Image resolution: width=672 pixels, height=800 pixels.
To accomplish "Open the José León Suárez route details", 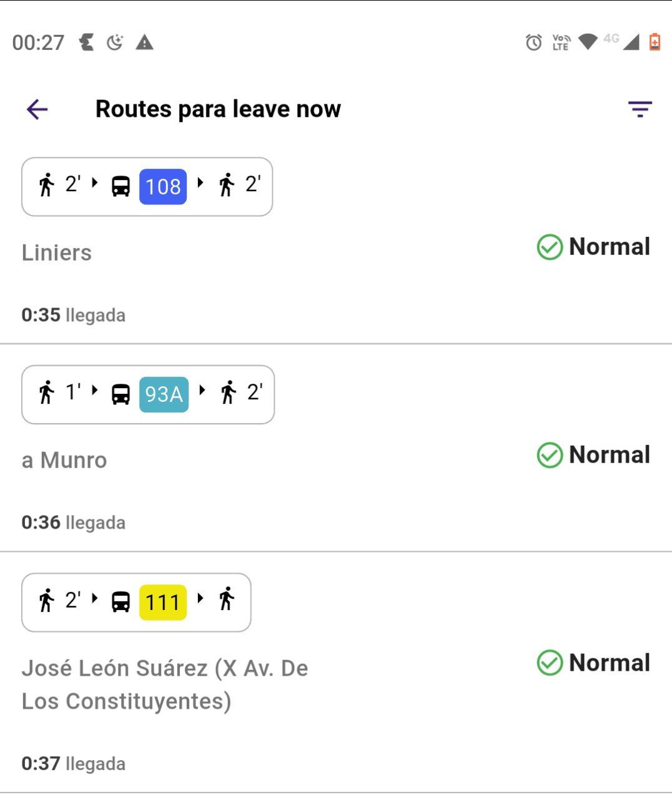I will tap(165, 684).
